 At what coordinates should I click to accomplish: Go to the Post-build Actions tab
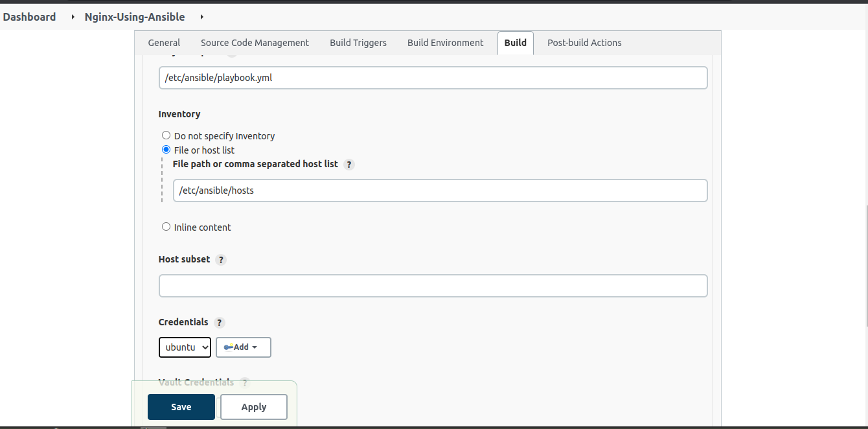[x=584, y=43]
